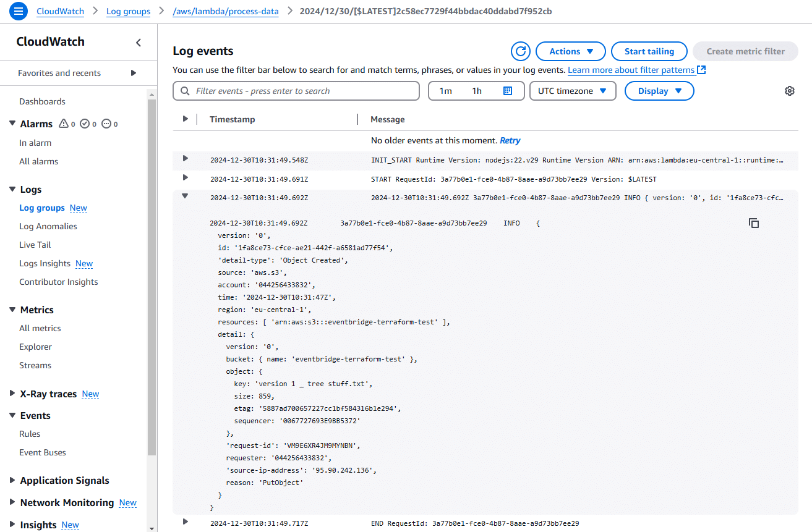This screenshot has width=812, height=532.
Task: Open Logs Insights sidebar item
Action: 45,263
